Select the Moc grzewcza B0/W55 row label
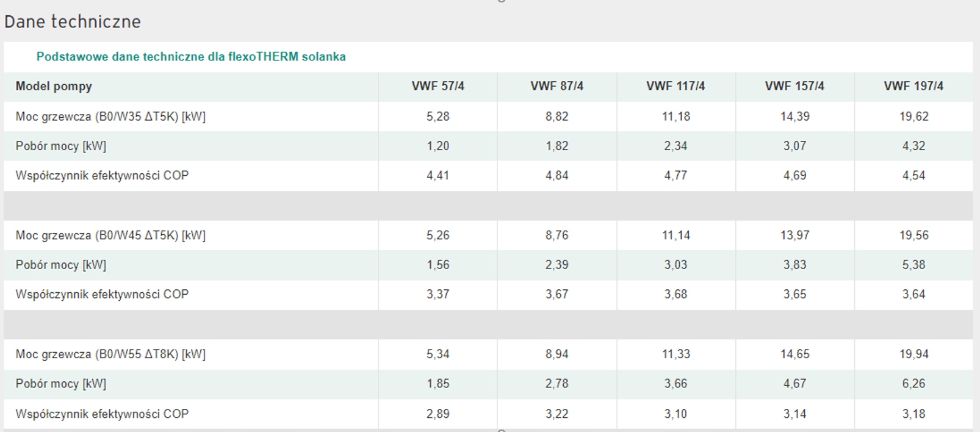 tap(110, 355)
